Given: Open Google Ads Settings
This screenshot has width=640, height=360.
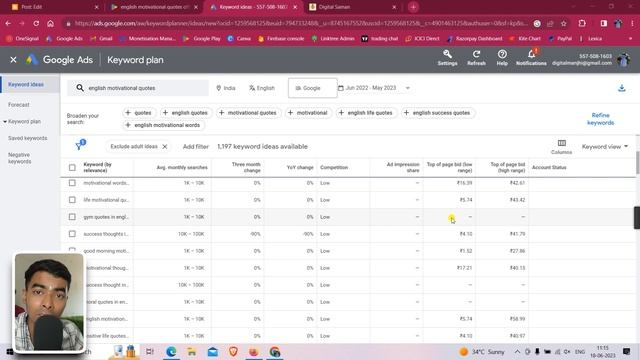Looking at the screenshot, I should click(x=447, y=58).
